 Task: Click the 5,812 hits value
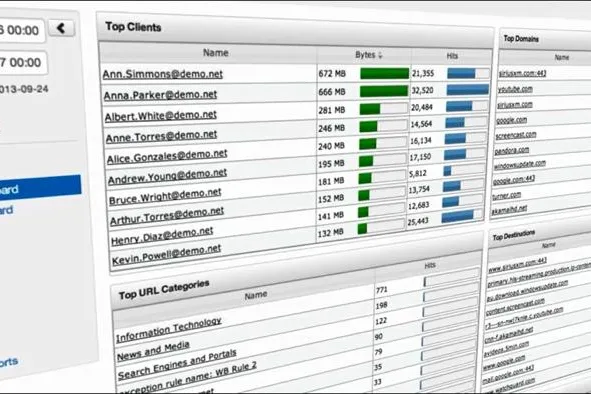click(x=418, y=173)
